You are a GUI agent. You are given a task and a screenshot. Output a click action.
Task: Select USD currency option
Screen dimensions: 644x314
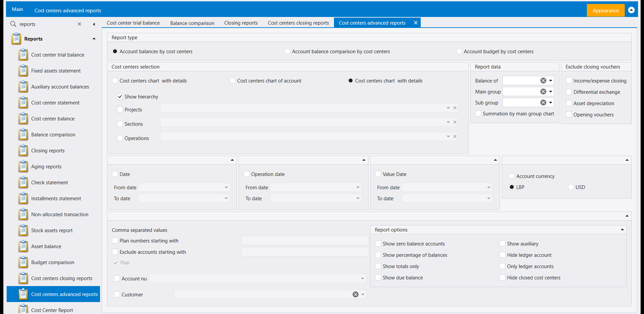coord(571,187)
